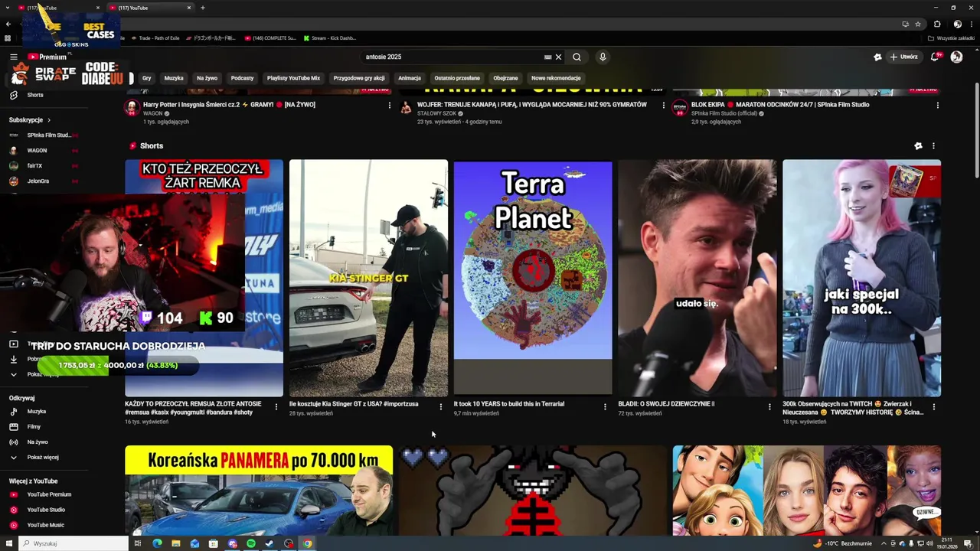
Task: Clear the search query with X
Action: pyautogui.click(x=558, y=57)
